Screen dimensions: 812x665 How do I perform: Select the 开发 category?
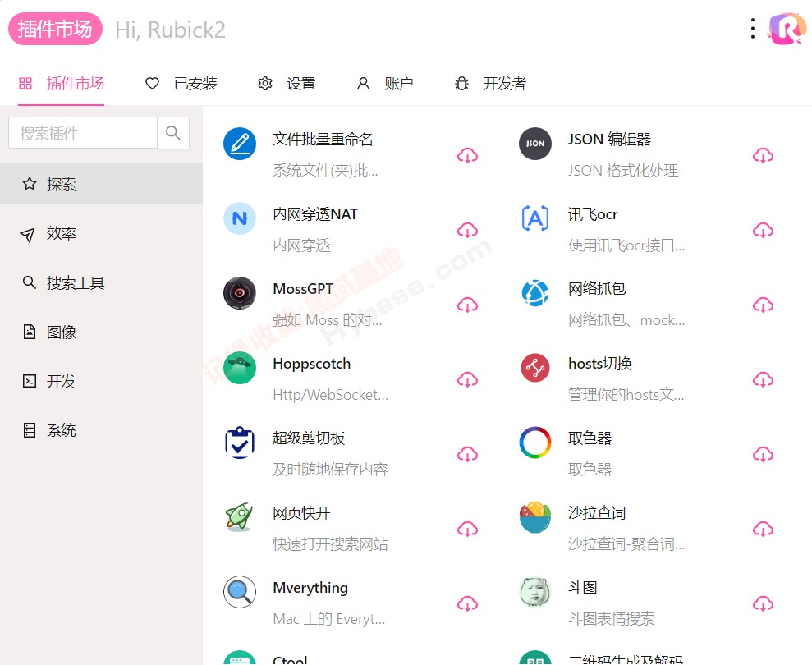coord(102,382)
